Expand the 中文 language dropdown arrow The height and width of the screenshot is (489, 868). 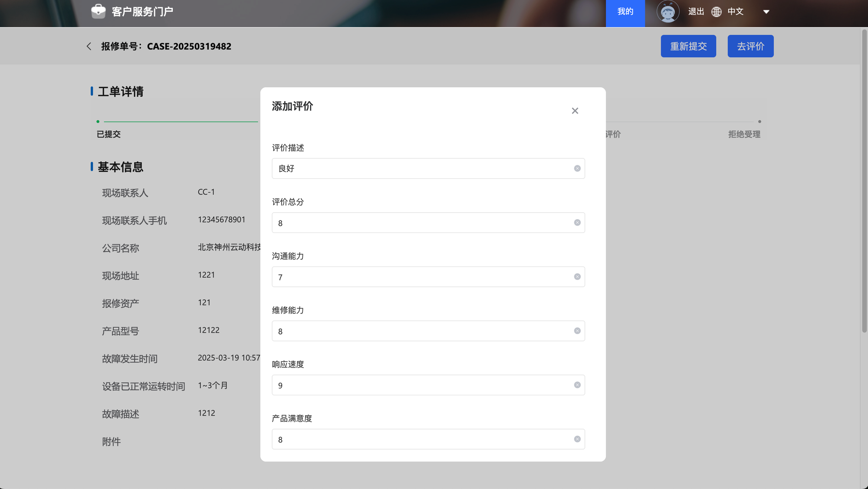(766, 12)
